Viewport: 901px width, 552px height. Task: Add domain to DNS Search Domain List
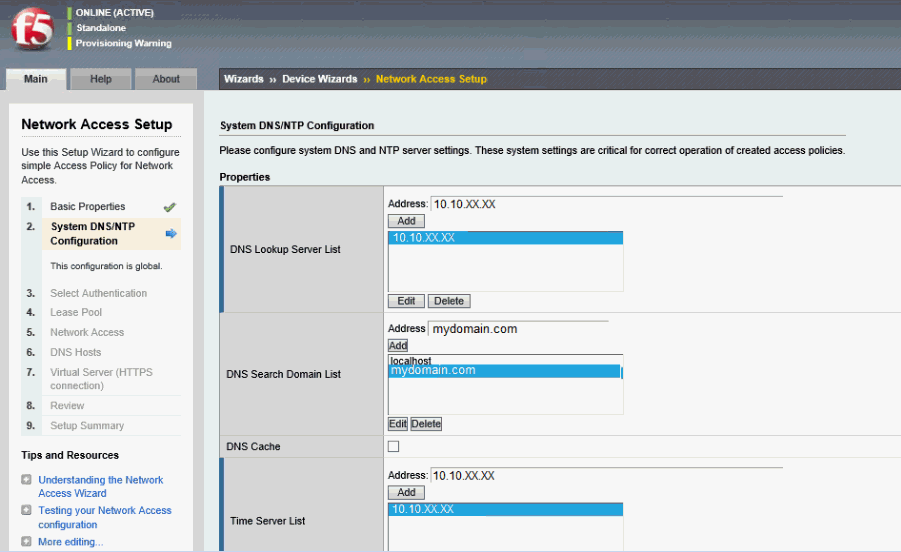point(398,345)
